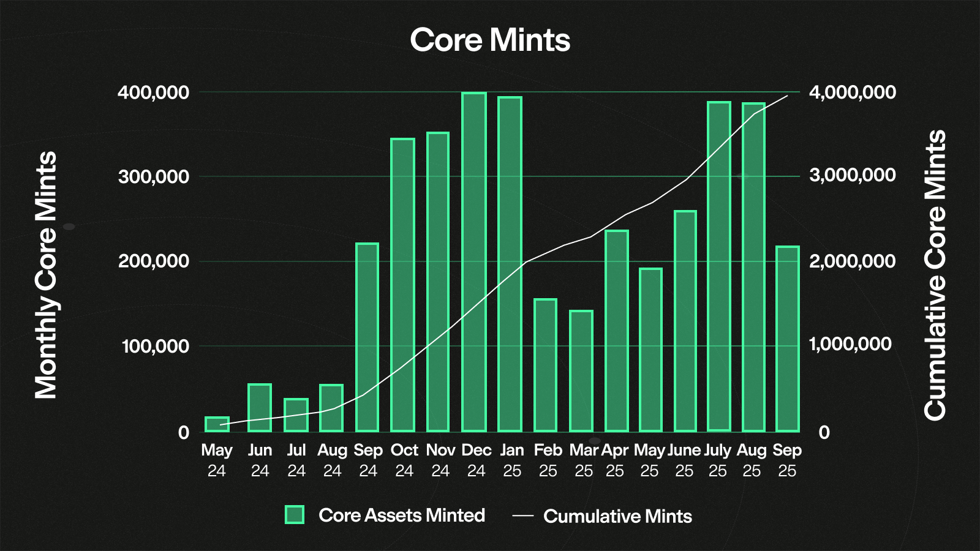Select the Core Assets Minted legend label

click(401, 515)
